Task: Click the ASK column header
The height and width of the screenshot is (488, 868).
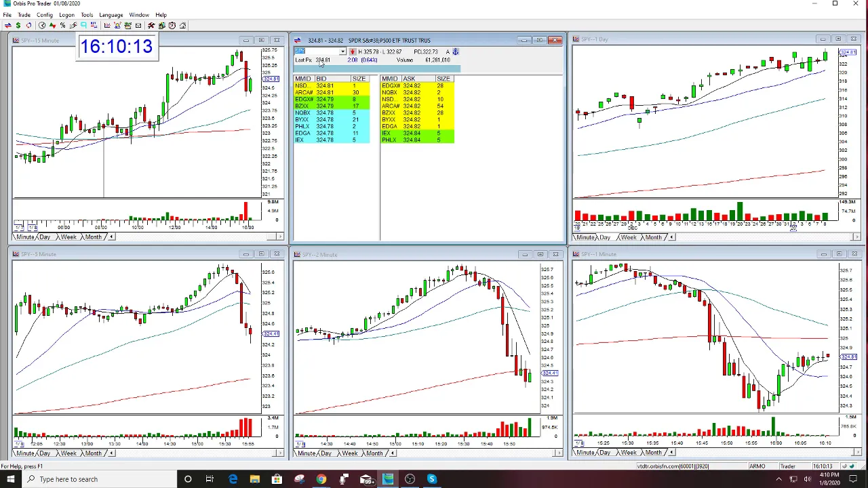Action: pyautogui.click(x=418, y=79)
